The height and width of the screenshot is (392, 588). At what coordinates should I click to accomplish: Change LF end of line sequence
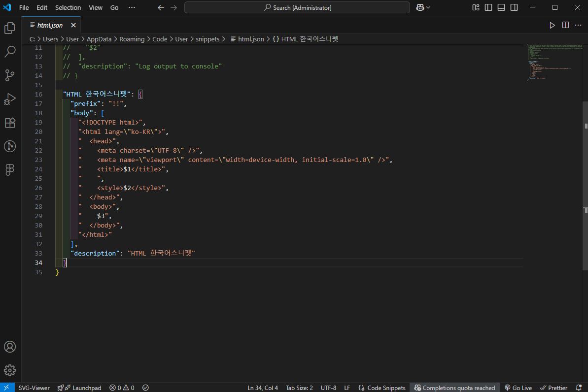[x=347, y=388]
